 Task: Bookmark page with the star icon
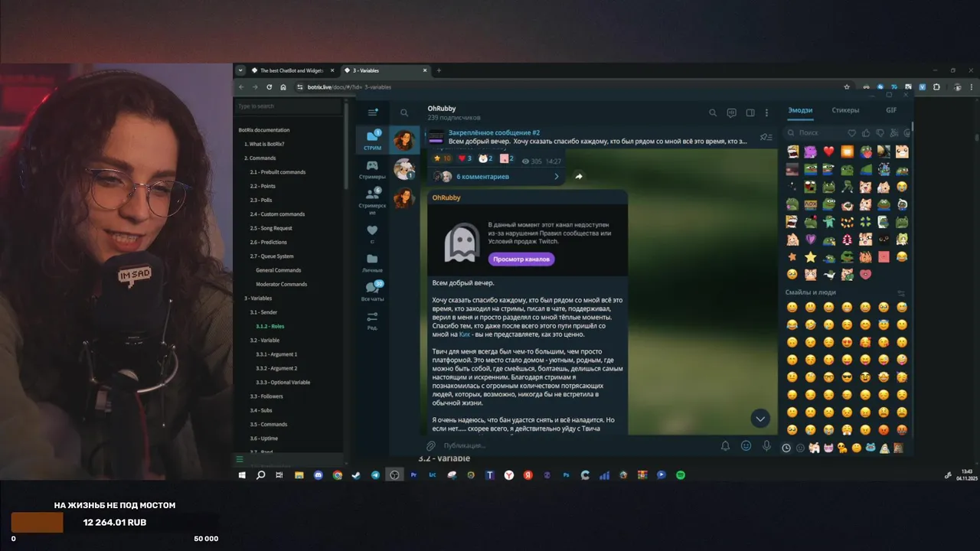point(847,87)
